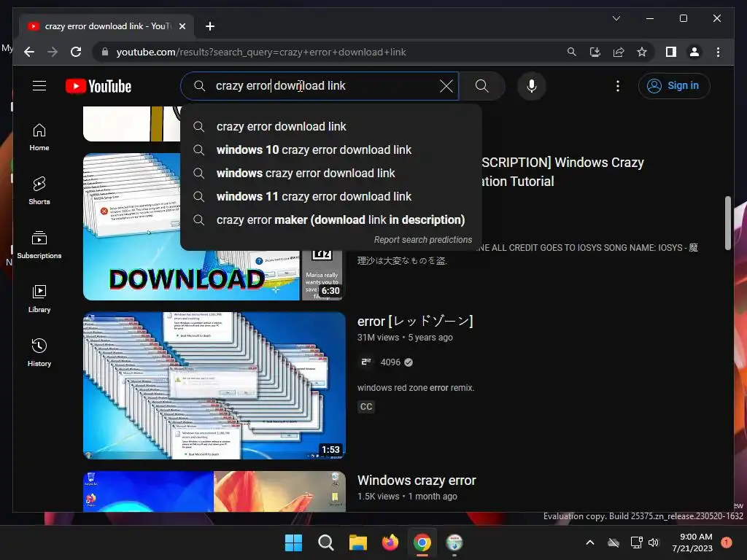Open YouTube settings three-dot menu
The image size is (747, 560).
tap(618, 86)
